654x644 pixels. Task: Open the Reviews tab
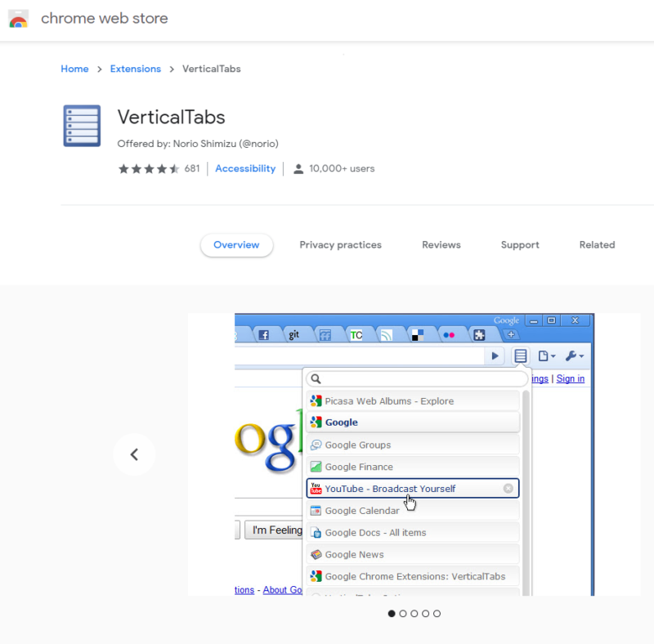click(x=441, y=245)
